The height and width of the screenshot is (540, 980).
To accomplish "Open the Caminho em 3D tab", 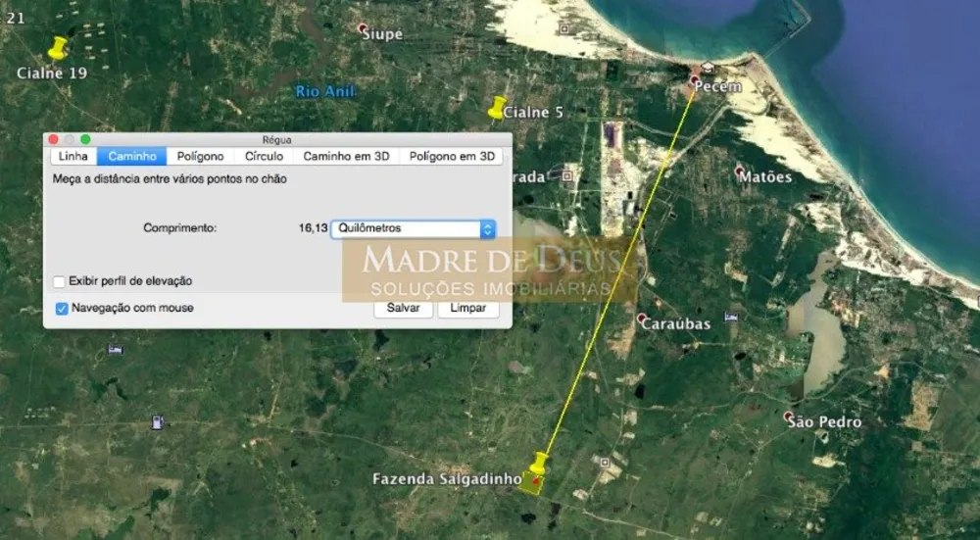I will click(x=346, y=156).
